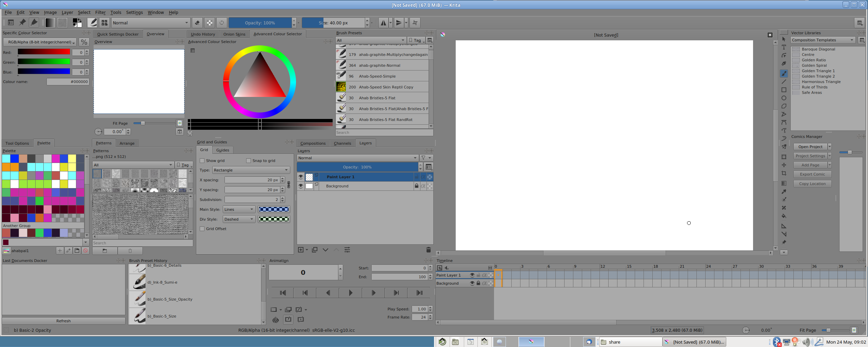The width and height of the screenshot is (868, 347).
Task: Select the Text tool in toolbox
Action: [x=784, y=47]
